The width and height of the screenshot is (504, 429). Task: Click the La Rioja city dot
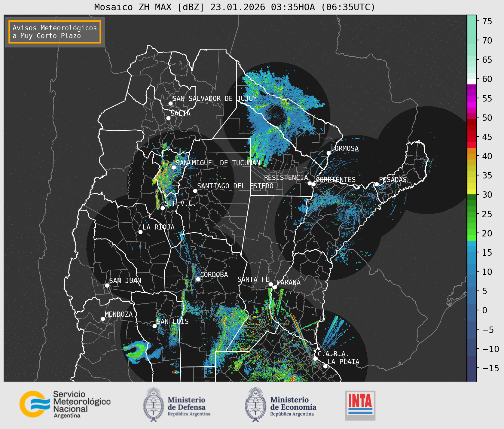[x=140, y=232]
